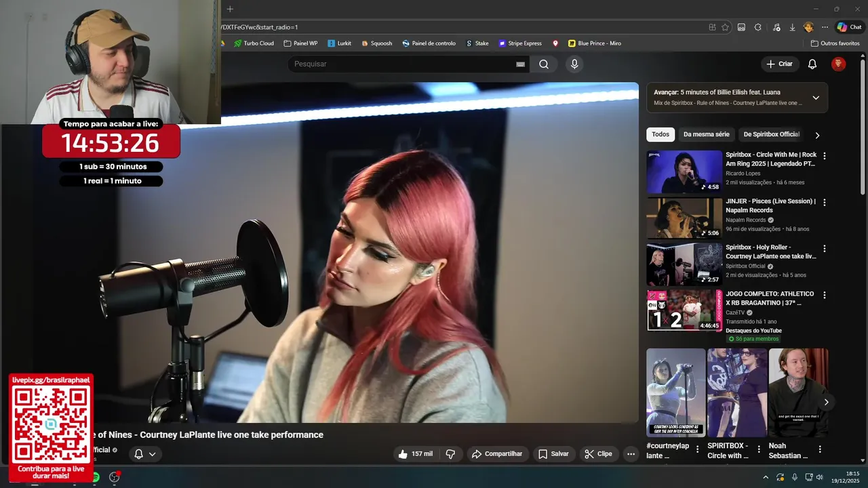Open Spiritbox Circle With Me video title
868x488 pixels.
click(771, 159)
